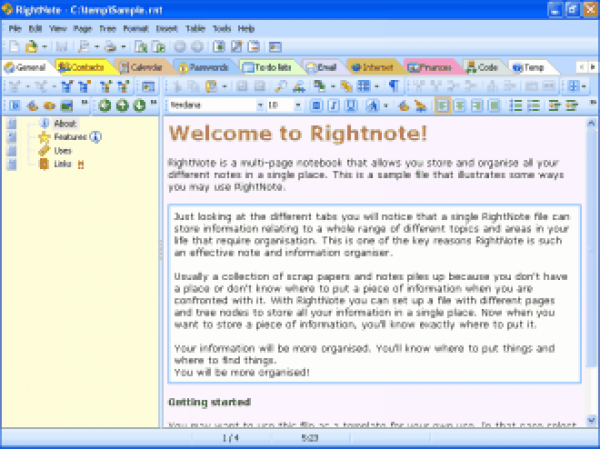This screenshot has width=600, height=449.
Task: Click the paste clipboard icon in editor toolbar
Action: pos(211,87)
